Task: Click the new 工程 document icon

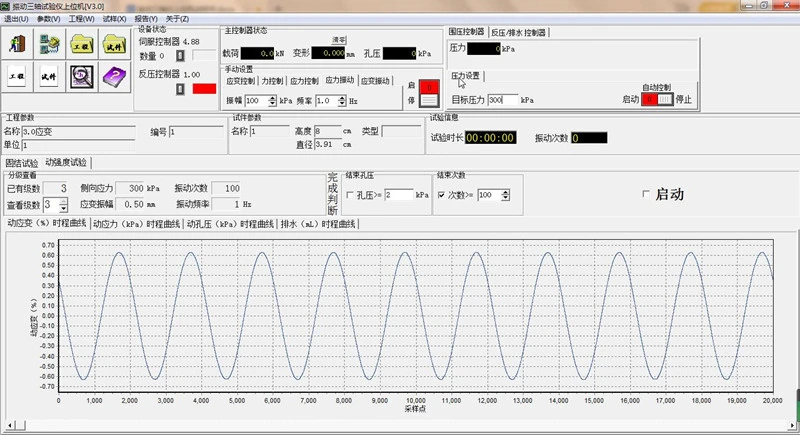Action: (x=17, y=77)
